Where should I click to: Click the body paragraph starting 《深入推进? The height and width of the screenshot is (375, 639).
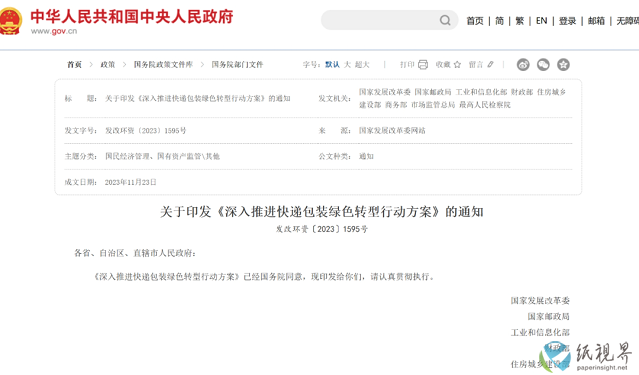264,277
